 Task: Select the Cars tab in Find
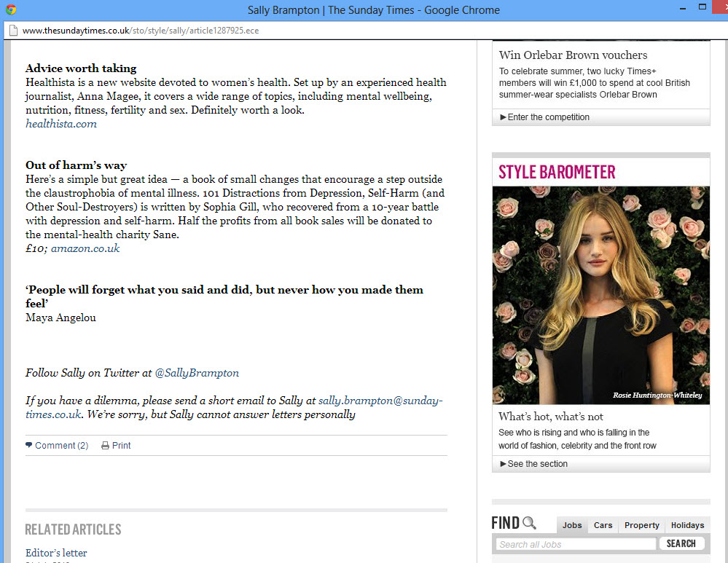(x=603, y=525)
